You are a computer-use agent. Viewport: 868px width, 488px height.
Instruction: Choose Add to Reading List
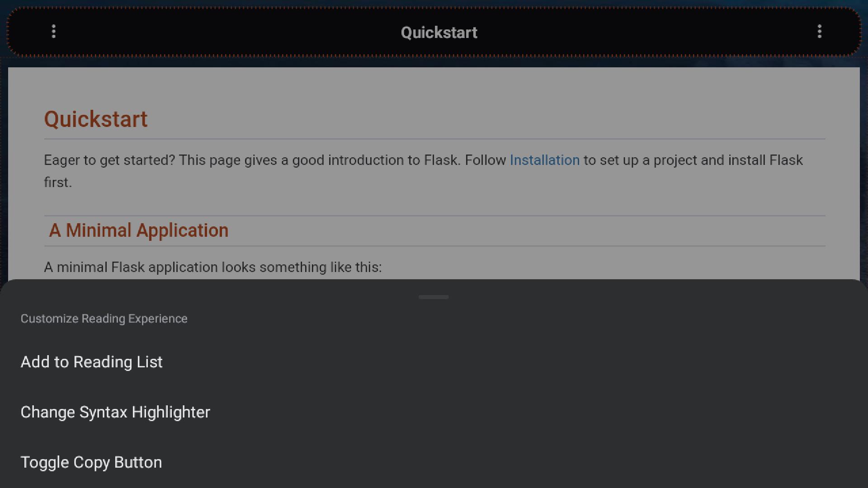(x=91, y=361)
